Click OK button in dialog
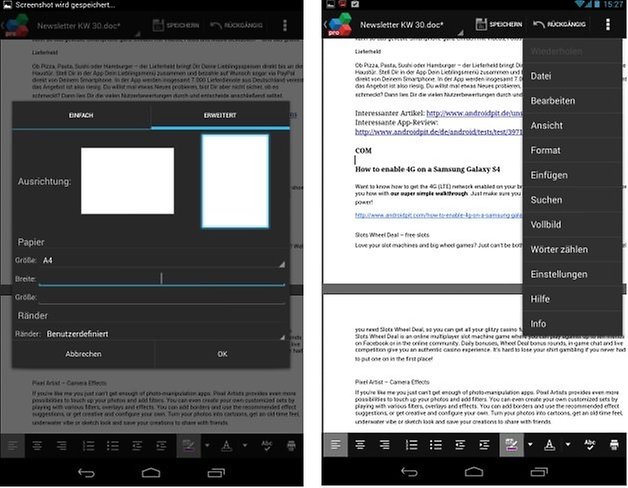This screenshot has width=628, height=488. coord(222,354)
